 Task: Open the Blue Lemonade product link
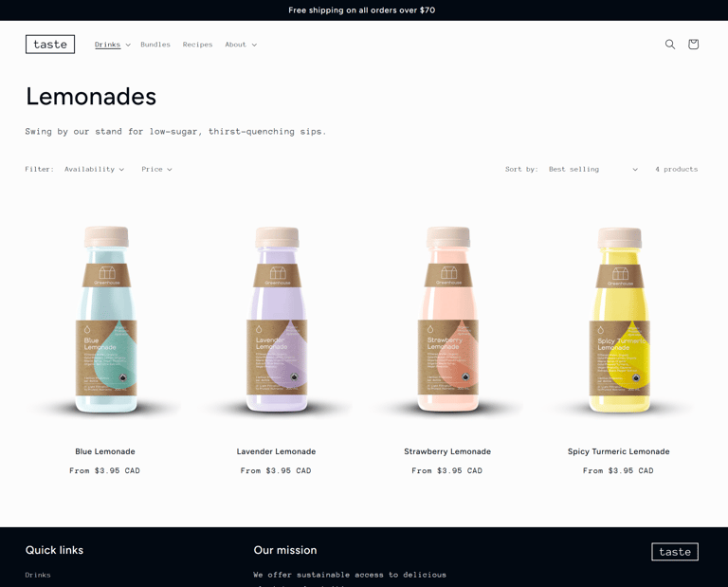105,451
